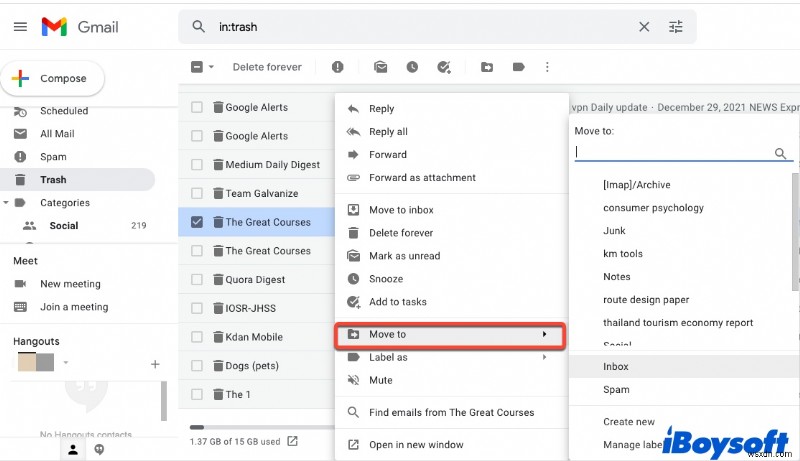Clear the in:trash search query
This screenshot has width=800, height=461.
(x=643, y=27)
